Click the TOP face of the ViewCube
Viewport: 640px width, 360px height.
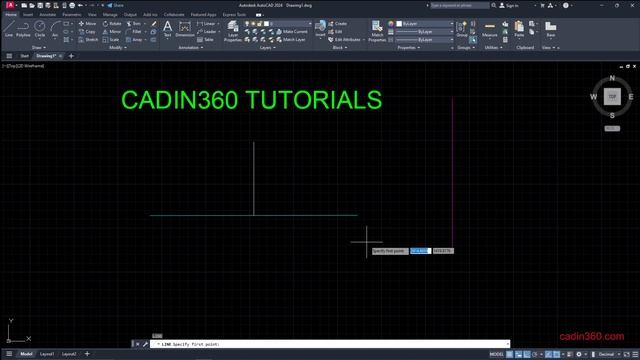612,97
